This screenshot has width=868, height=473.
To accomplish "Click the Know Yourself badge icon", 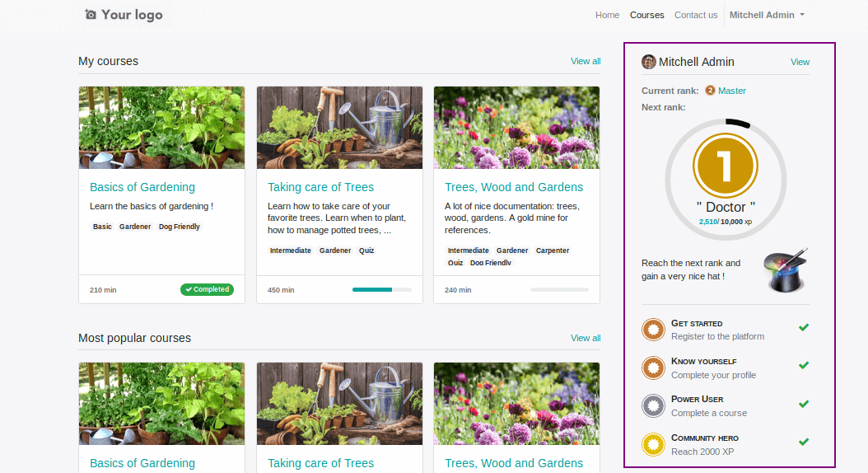I will [x=653, y=368].
